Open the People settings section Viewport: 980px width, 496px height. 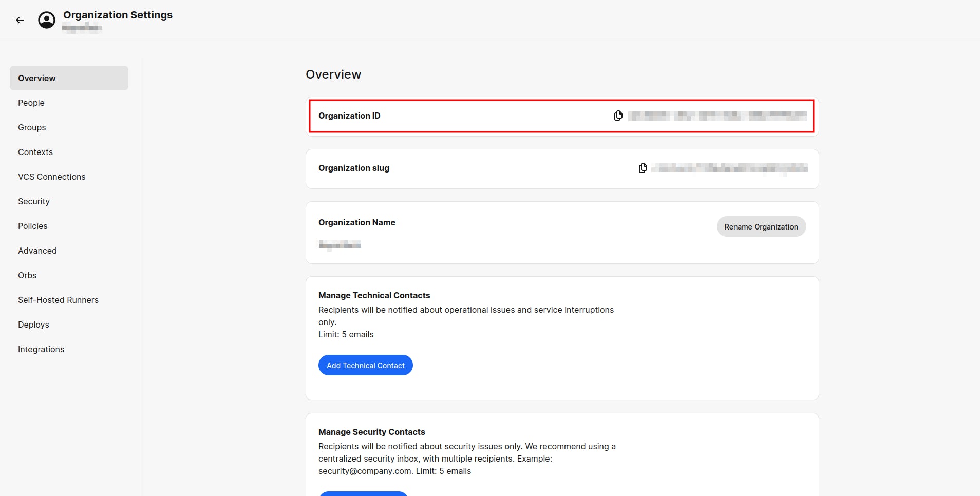click(x=31, y=103)
